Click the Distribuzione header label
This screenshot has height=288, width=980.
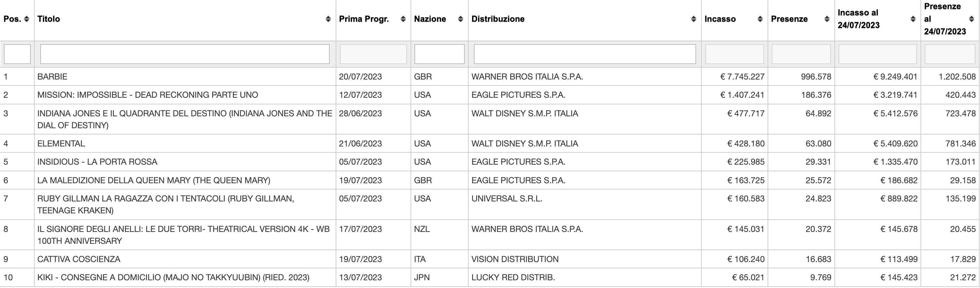pos(498,19)
